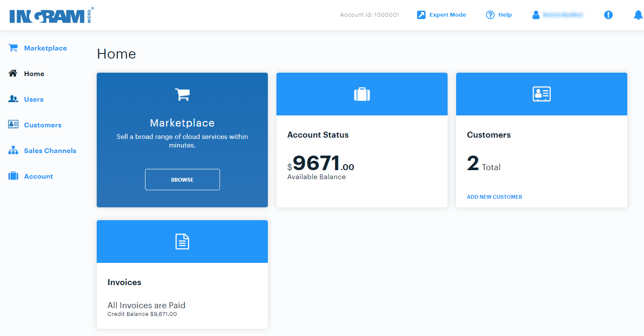644x336 pixels.
Task: Click the Customers card icon in sidebar
Action: pos(13,124)
